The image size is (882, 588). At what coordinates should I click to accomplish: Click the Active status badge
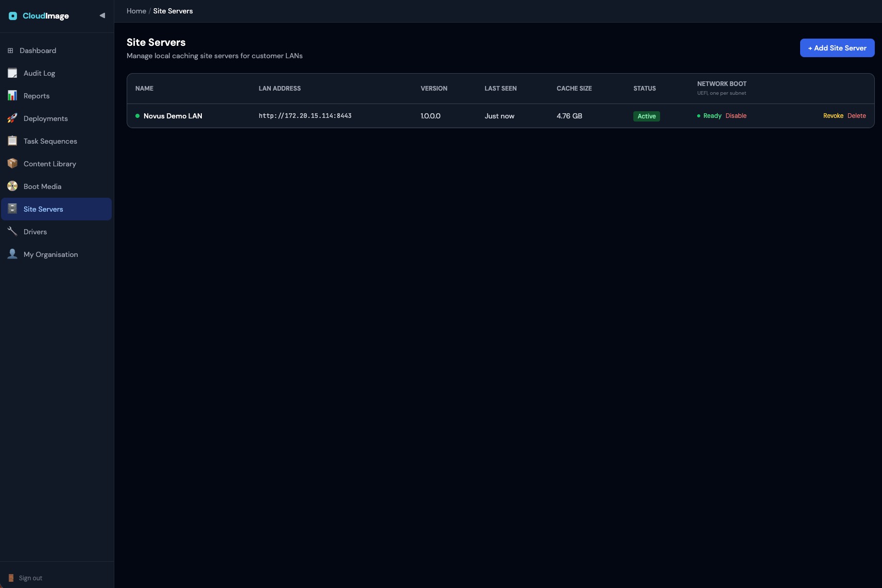646,116
